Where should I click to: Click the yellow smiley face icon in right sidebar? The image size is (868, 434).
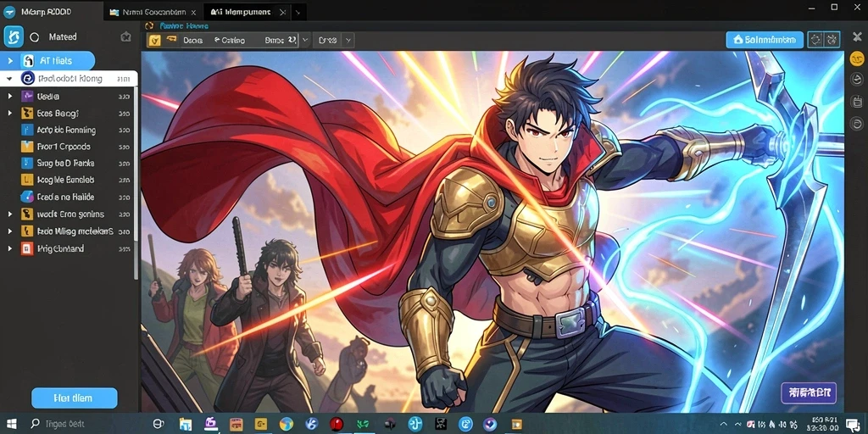(x=856, y=58)
